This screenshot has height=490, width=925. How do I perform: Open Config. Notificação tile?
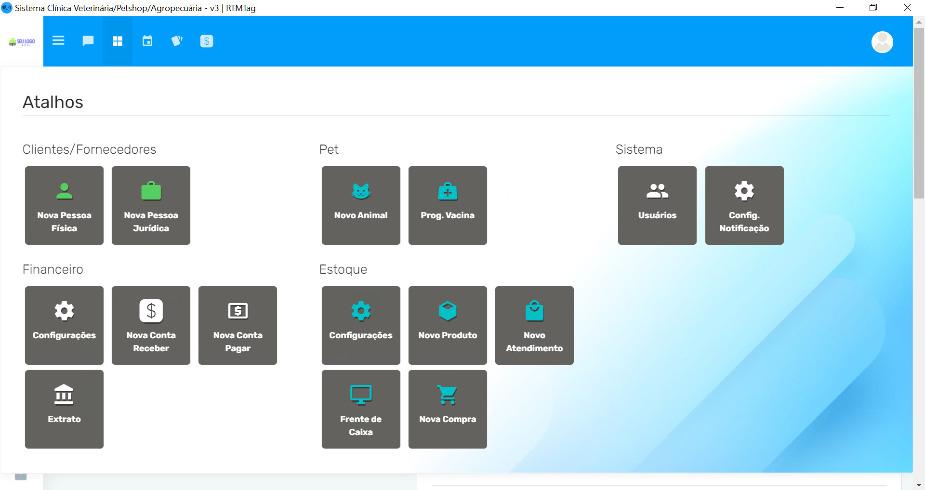744,205
